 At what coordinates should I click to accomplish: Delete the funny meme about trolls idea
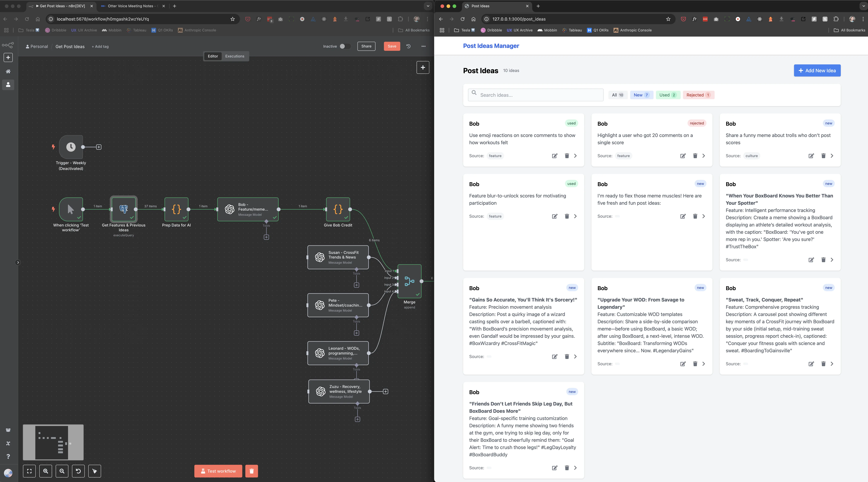(x=823, y=156)
